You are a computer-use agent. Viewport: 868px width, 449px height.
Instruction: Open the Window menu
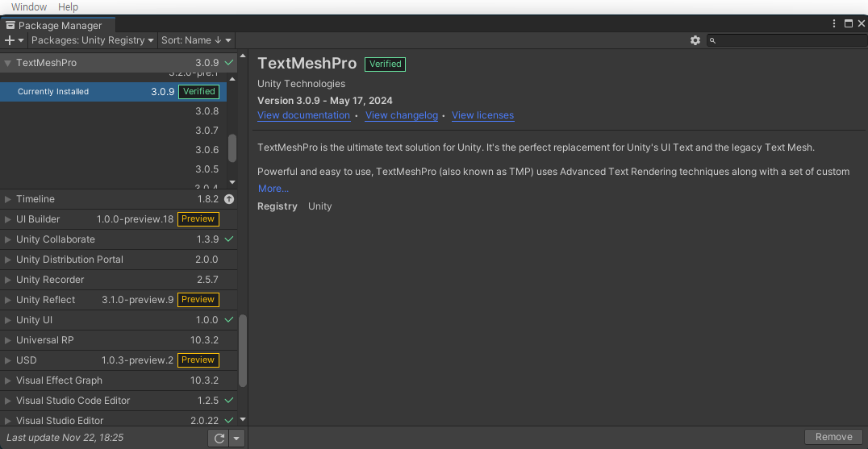(29, 7)
